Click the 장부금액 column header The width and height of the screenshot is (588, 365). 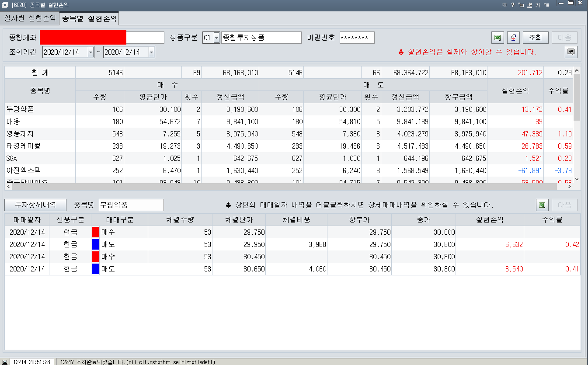click(x=458, y=97)
